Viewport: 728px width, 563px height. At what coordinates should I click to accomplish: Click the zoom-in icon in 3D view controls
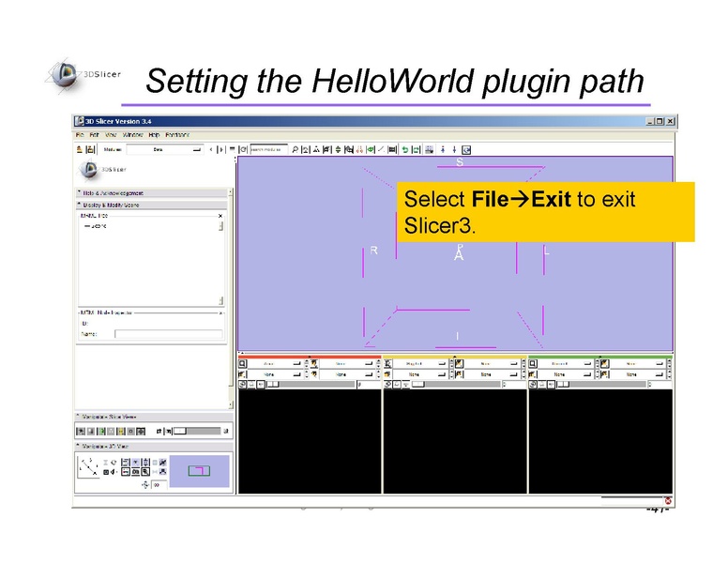pos(145,472)
